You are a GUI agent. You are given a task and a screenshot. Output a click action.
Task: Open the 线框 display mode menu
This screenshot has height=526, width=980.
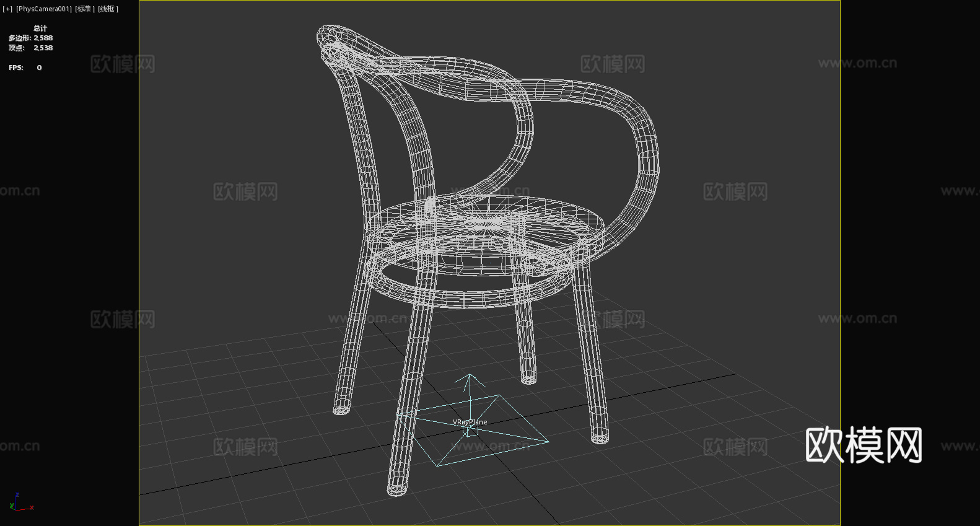108,9
